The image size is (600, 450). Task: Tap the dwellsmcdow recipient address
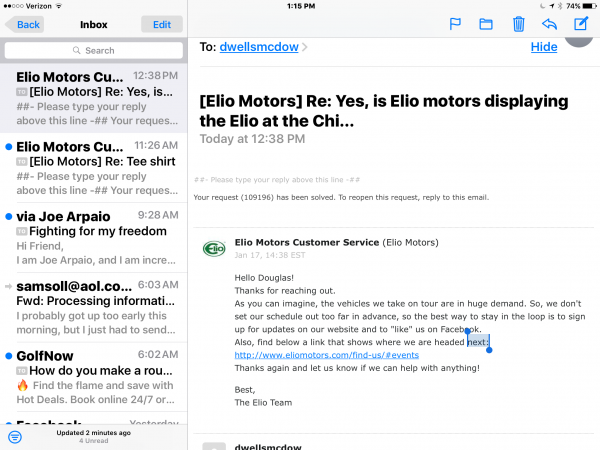[261, 47]
